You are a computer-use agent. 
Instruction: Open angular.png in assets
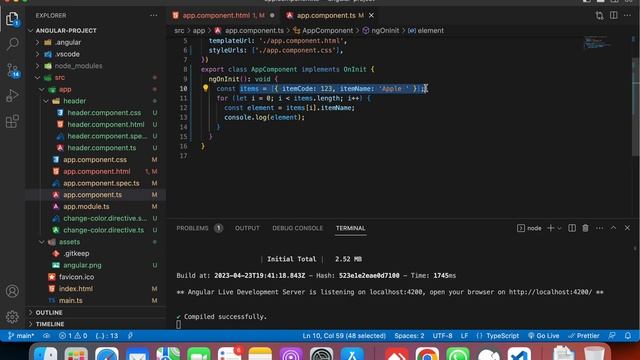pyautogui.click(x=96, y=265)
